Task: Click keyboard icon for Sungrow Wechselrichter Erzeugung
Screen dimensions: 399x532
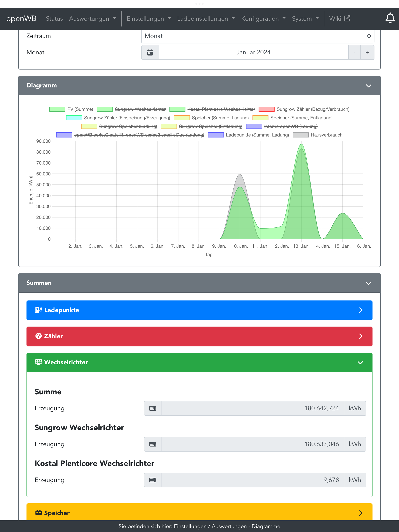Action: [153, 444]
